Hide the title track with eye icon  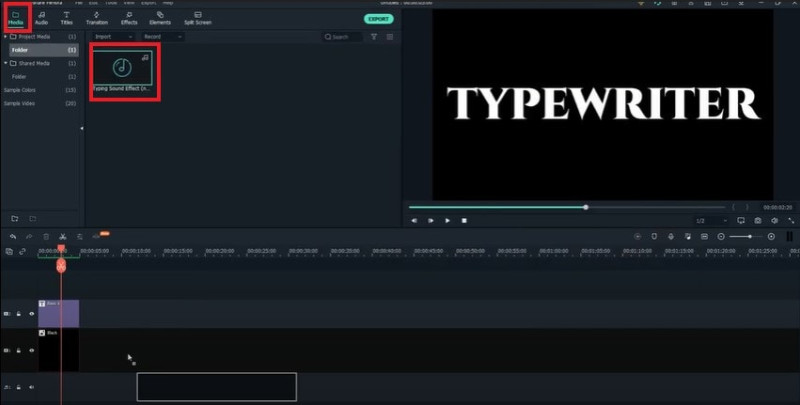tap(31, 314)
